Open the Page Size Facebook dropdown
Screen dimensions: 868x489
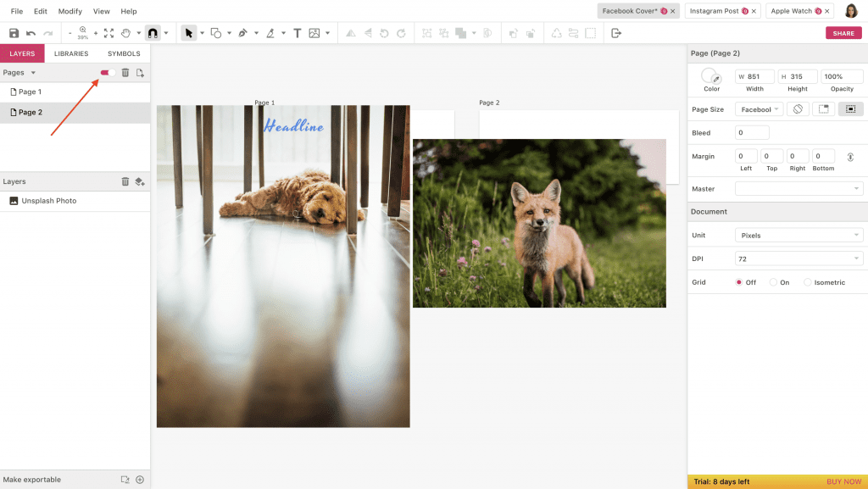(759, 109)
